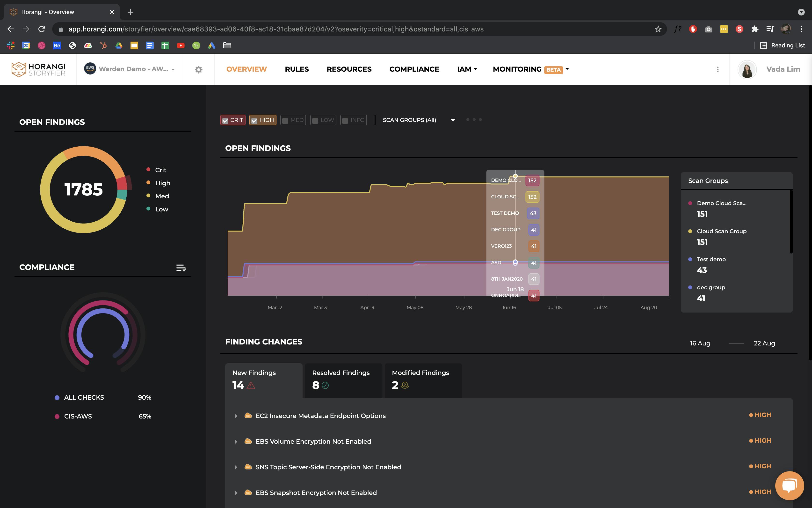Click the ALL CHECKS compliance legend dot

click(57, 397)
